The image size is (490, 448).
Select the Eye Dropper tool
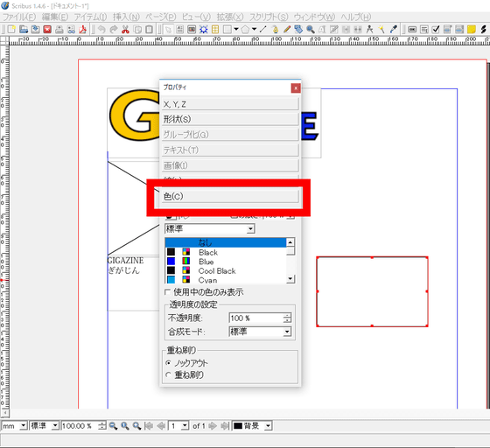[394, 30]
